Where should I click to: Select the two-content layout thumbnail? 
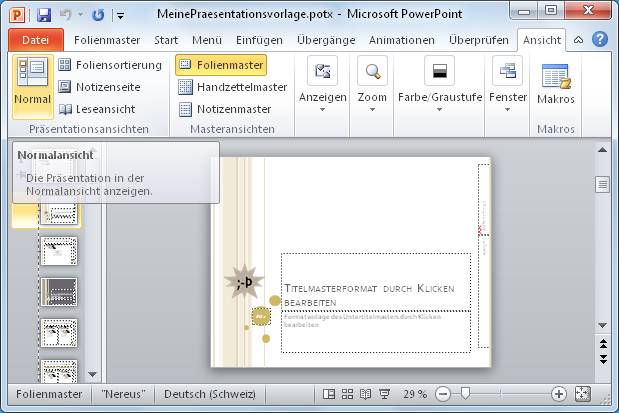(59, 333)
